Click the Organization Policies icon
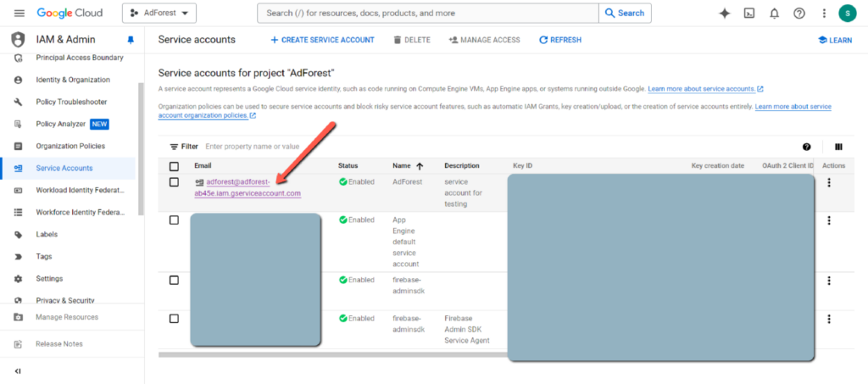The width and height of the screenshot is (868, 384). pyautogui.click(x=18, y=146)
